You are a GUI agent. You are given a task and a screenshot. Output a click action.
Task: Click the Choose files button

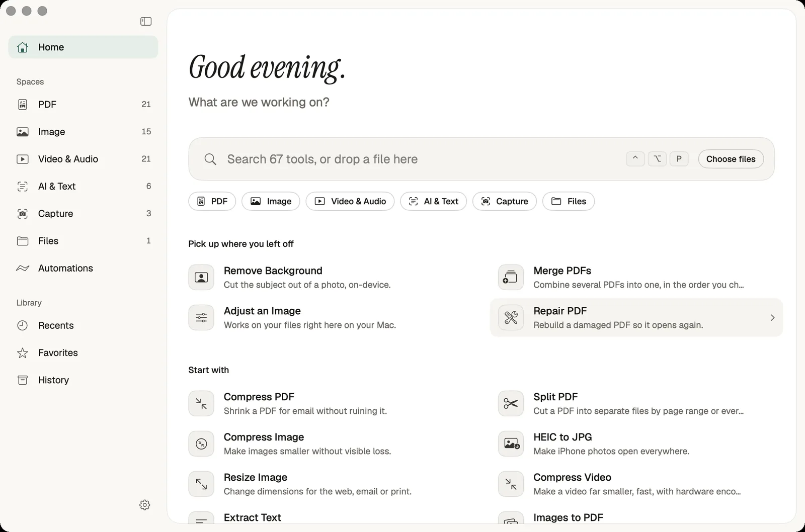click(x=731, y=159)
